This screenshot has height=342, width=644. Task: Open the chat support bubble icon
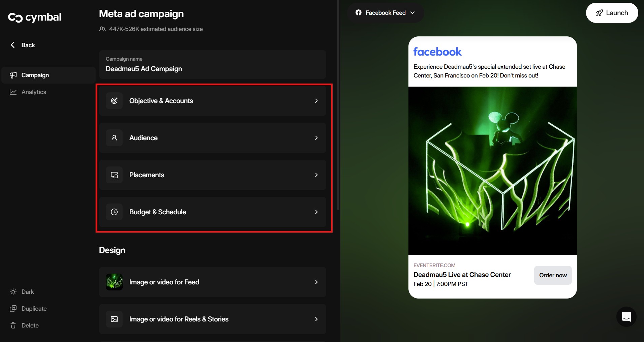(x=626, y=317)
